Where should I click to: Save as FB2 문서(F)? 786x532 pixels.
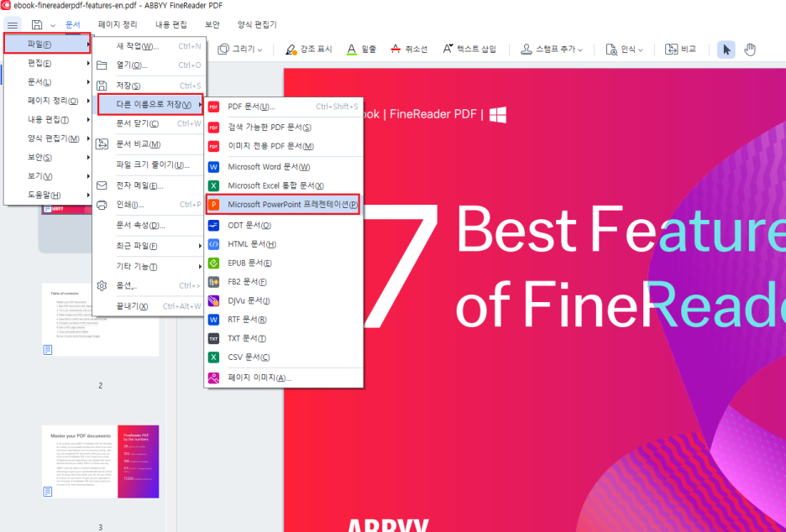[x=284, y=282]
